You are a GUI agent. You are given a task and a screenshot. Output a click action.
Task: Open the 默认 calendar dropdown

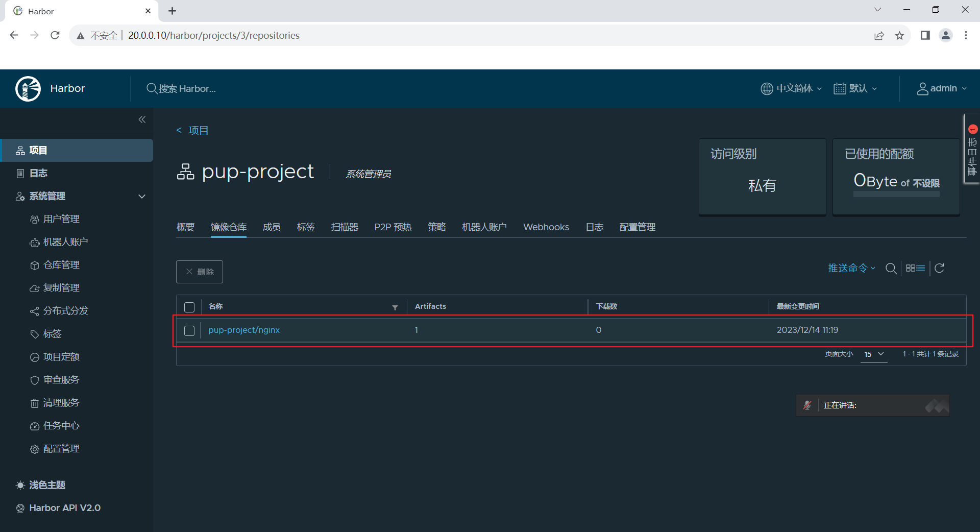point(855,88)
